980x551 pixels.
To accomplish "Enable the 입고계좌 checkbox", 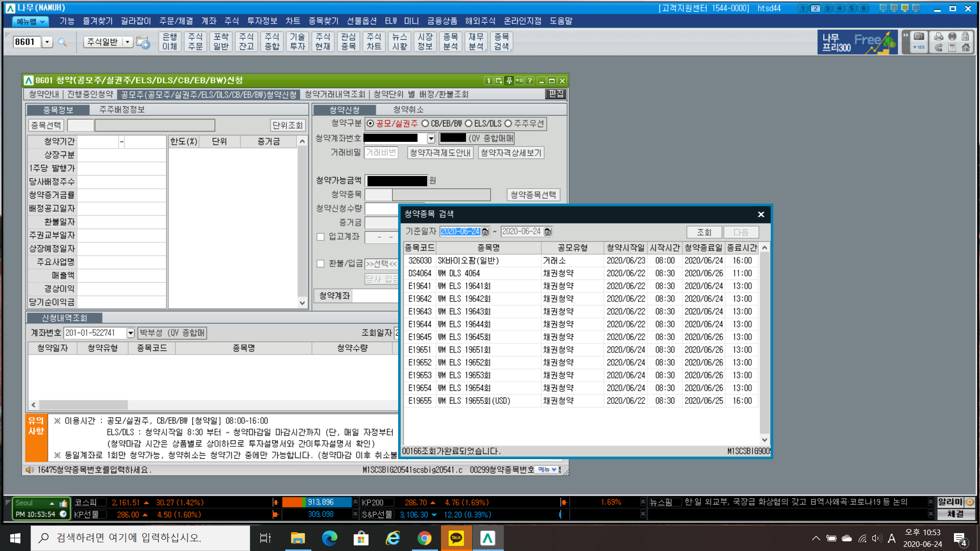I will [x=321, y=237].
